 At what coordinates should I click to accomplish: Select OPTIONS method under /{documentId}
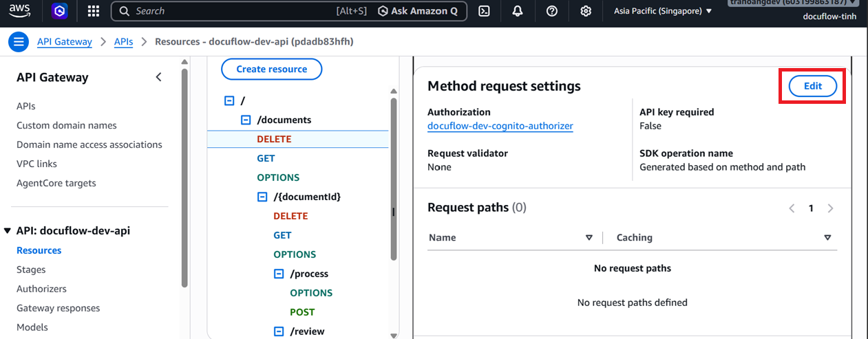tap(295, 254)
